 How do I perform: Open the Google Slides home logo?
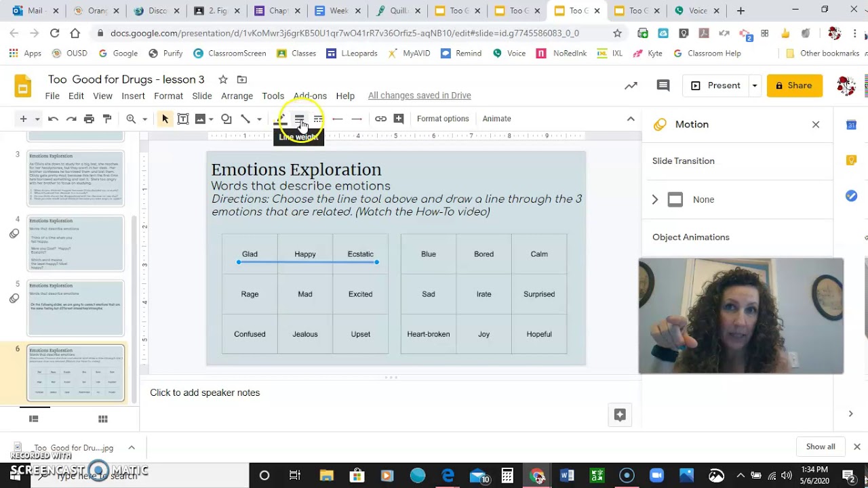[22, 87]
